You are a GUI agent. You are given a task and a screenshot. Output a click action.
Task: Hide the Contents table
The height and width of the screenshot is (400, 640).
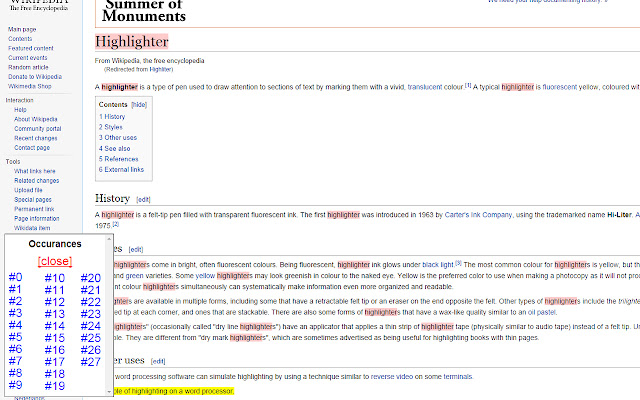pos(139,105)
